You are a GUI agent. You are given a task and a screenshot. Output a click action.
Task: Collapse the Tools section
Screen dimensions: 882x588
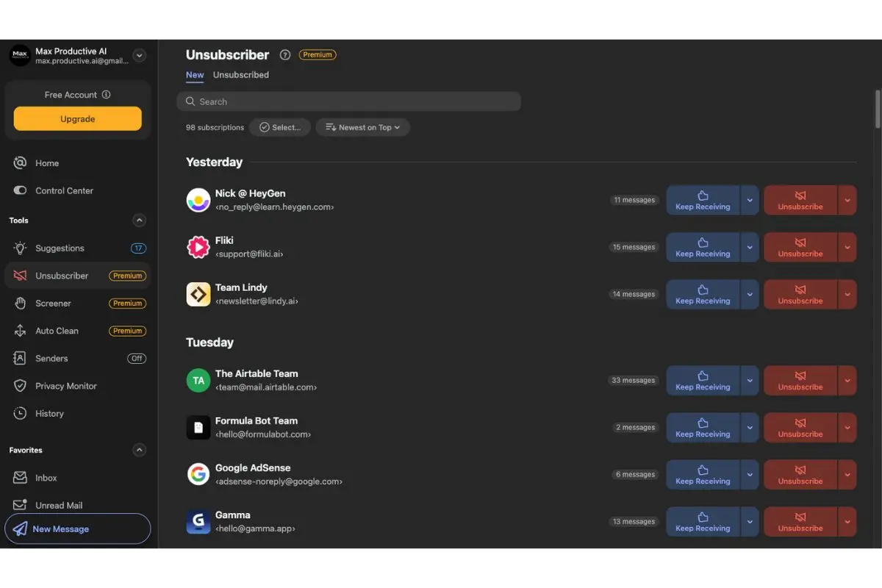coord(139,220)
